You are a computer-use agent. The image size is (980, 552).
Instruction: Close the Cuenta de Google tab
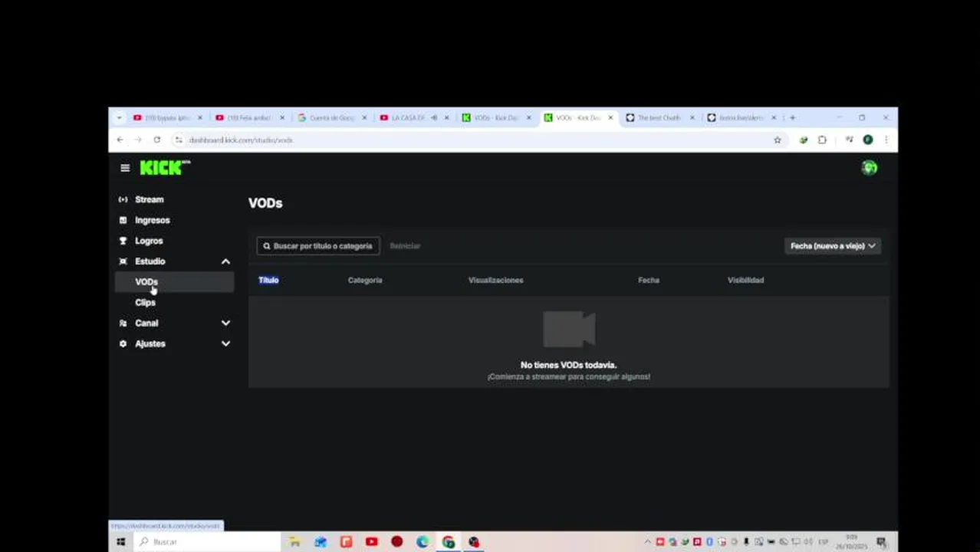[364, 118]
